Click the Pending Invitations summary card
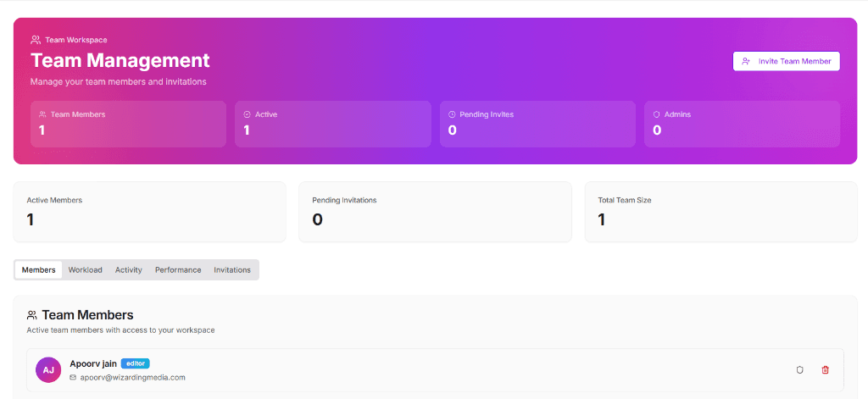The width and height of the screenshot is (868, 399). pyautogui.click(x=435, y=212)
